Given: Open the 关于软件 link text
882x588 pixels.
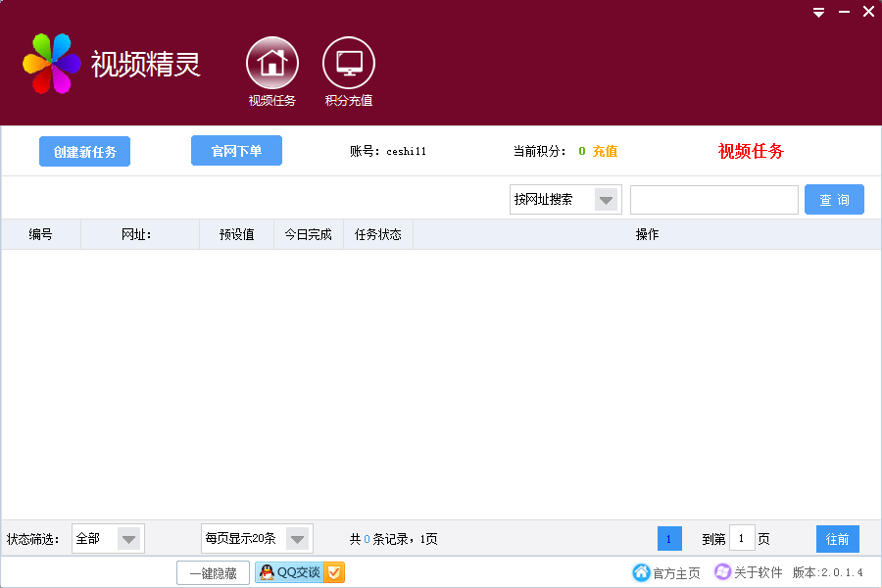Looking at the screenshot, I should [758, 572].
